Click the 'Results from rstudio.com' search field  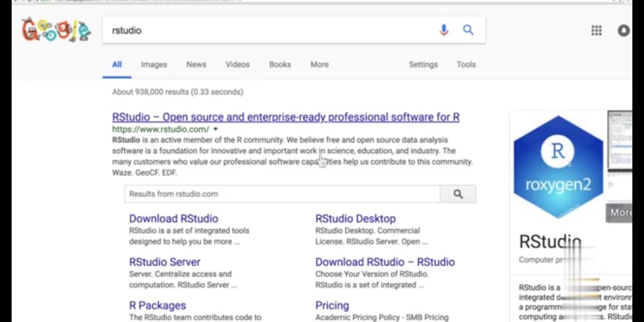point(282,194)
